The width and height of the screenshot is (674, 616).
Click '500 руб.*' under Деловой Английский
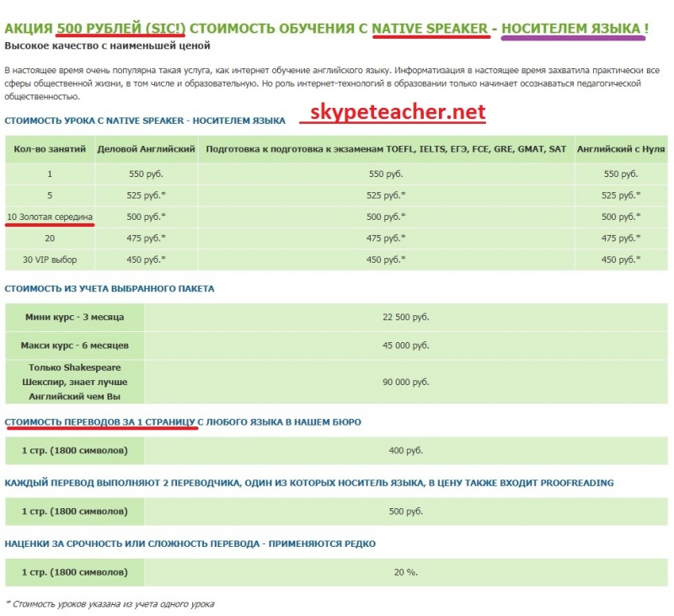click(x=146, y=217)
